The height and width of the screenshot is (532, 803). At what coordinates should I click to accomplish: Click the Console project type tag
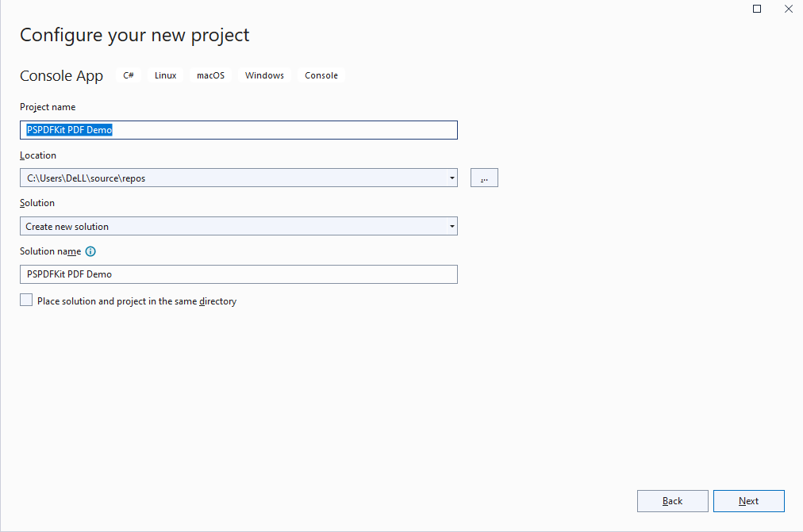click(321, 75)
